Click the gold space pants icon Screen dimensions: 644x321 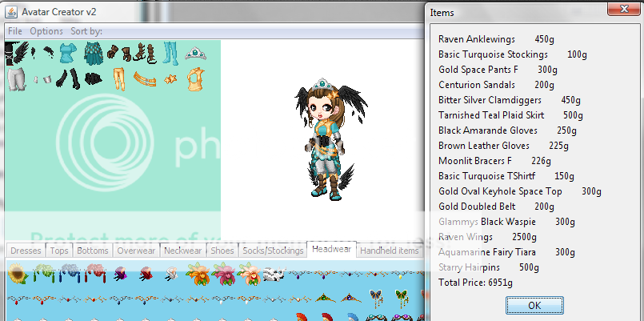click(118, 78)
